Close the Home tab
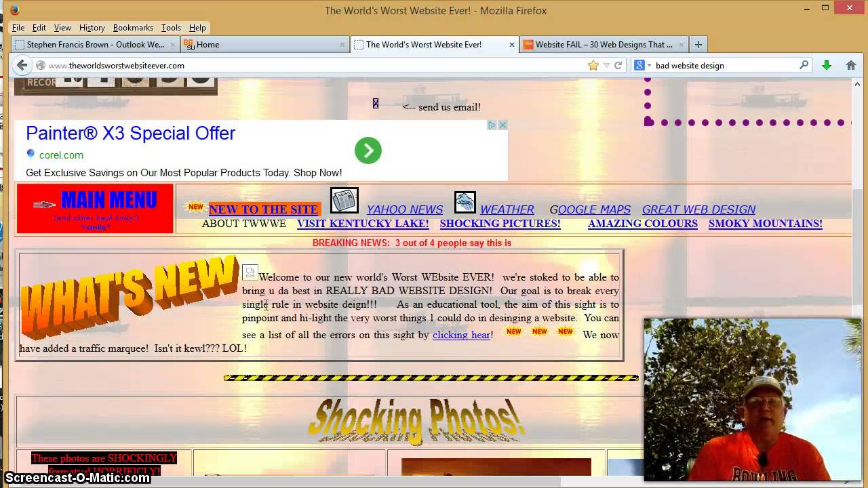The width and height of the screenshot is (868, 488). point(342,45)
